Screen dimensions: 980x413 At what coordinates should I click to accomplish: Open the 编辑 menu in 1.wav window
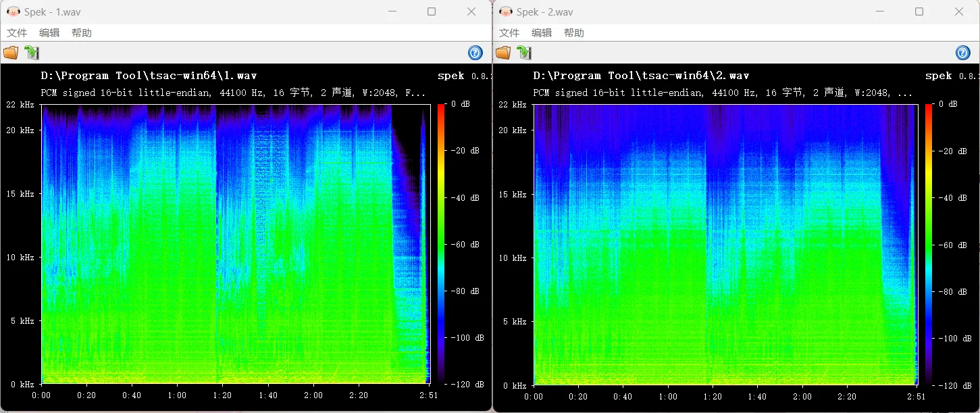49,32
